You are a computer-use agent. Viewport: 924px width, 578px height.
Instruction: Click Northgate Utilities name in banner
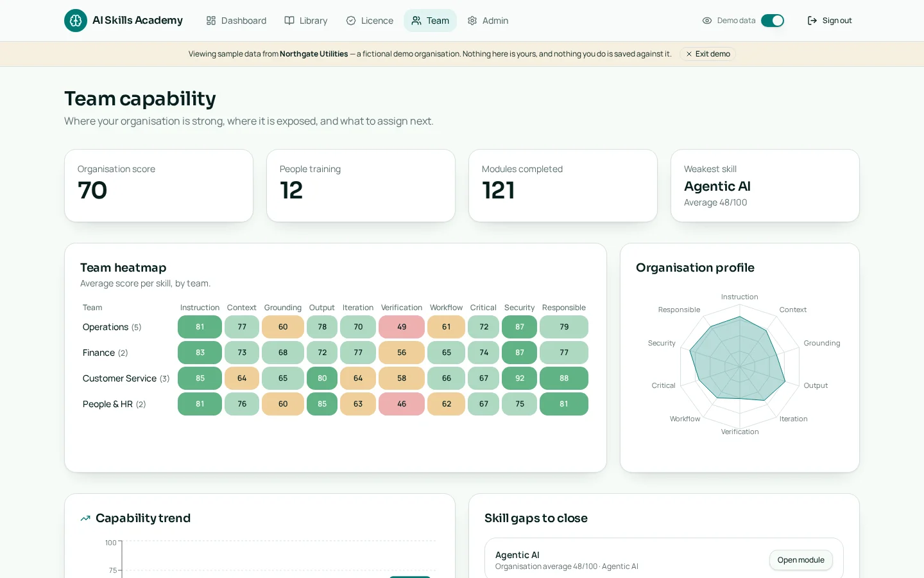click(x=314, y=54)
